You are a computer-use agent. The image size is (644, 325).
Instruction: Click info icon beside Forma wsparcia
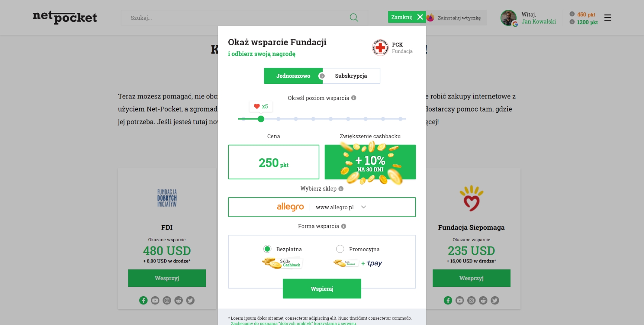coord(344,226)
